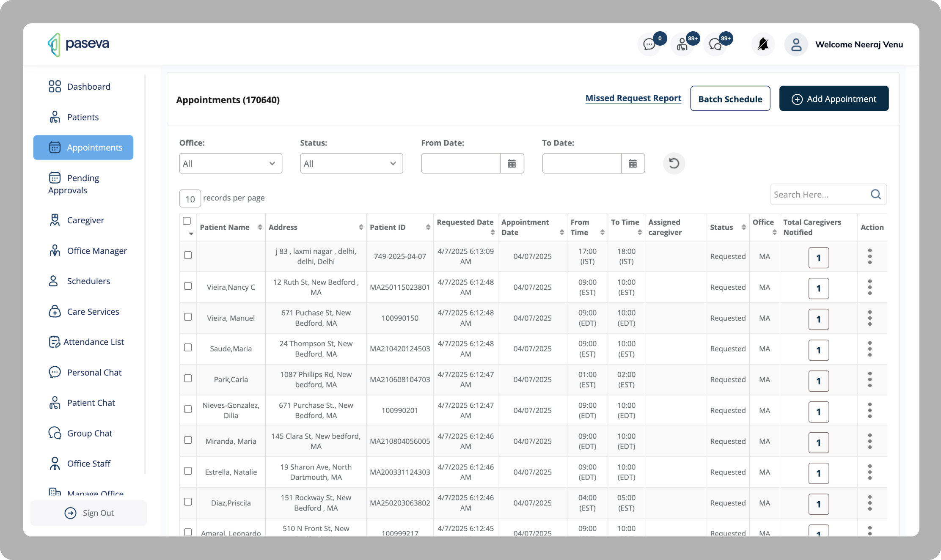The image size is (941, 560).
Task: Expand the Office filter dropdown
Action: 231,164
